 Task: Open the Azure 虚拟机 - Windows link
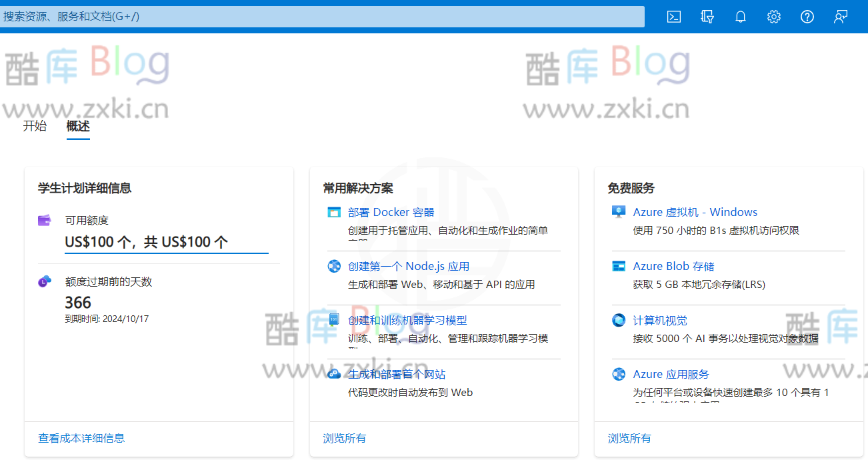(695, 211)
